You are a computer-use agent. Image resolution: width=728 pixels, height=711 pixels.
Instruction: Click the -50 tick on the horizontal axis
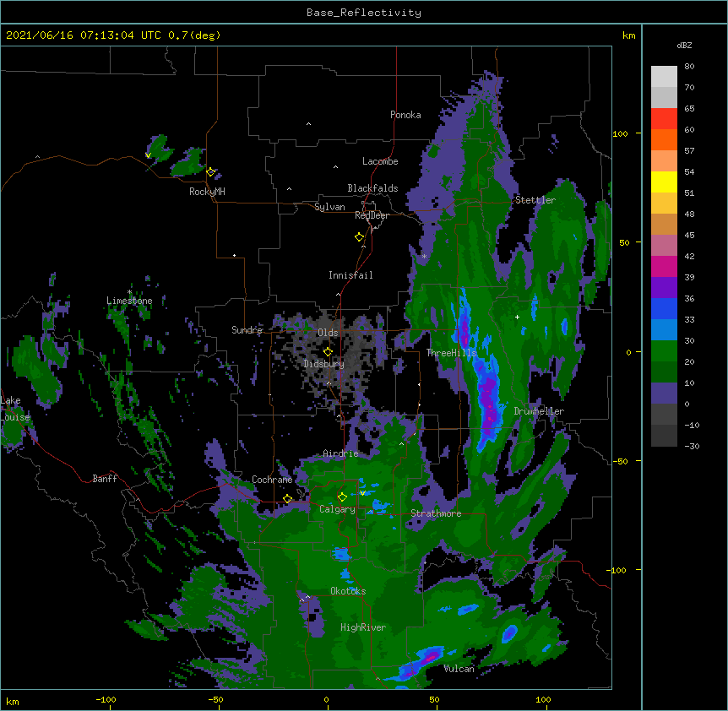click(215, 699)
